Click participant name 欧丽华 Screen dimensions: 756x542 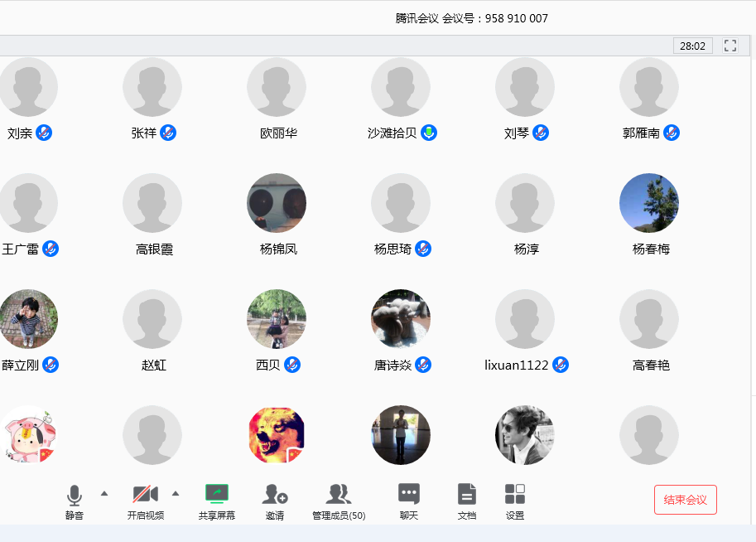click(x=279, y=133)
